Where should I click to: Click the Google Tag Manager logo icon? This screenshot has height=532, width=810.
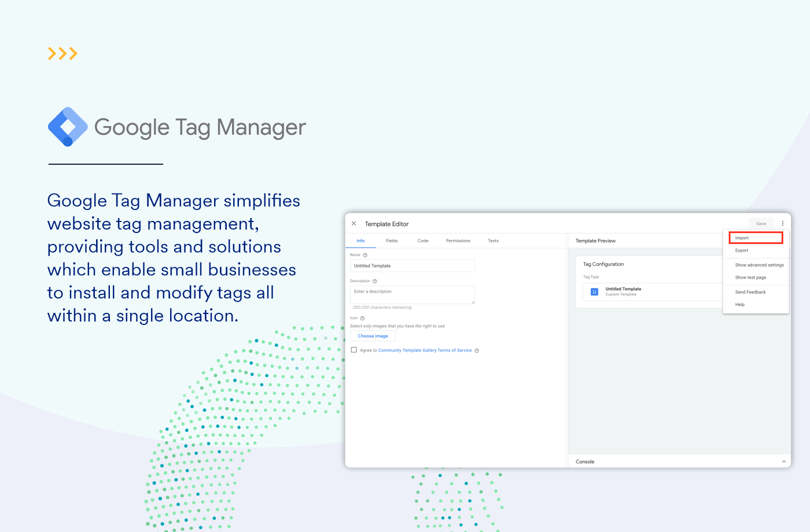pyautogui.click(x=68, y=127)
